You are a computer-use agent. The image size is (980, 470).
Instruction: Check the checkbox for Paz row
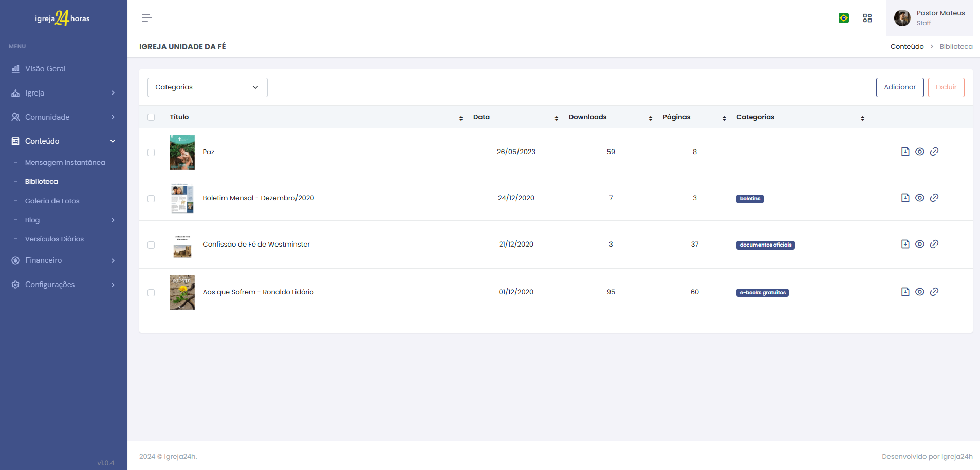[x=151, y=153]
